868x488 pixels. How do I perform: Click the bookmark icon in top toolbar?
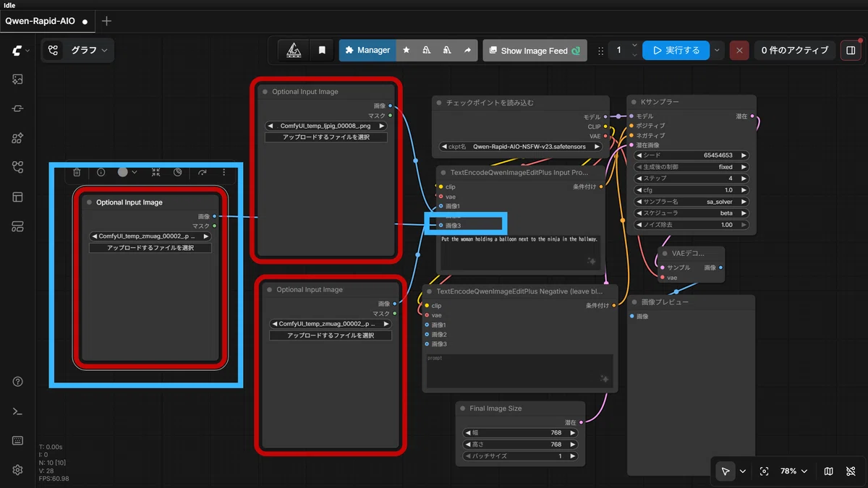(322, 51)
